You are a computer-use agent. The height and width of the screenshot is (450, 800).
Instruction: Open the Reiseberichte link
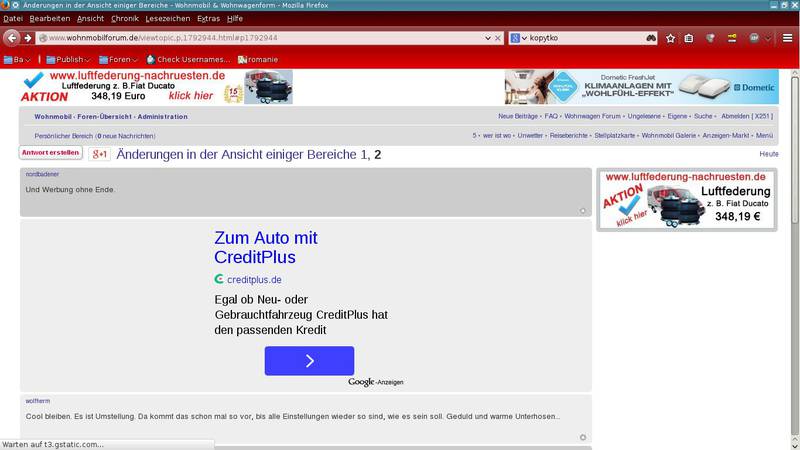pyautogui.click(x=568, y=136)
